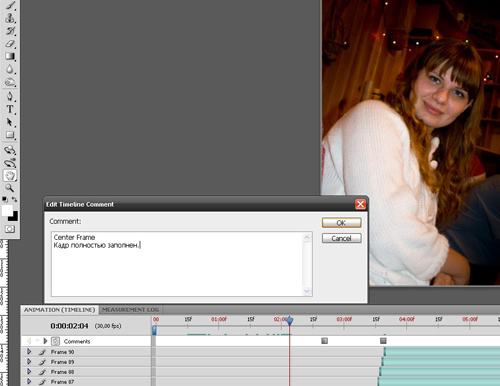Screen dimensions: 500x386
Task: Click the comment box scroll-down arrow
Action: point(307,291)
